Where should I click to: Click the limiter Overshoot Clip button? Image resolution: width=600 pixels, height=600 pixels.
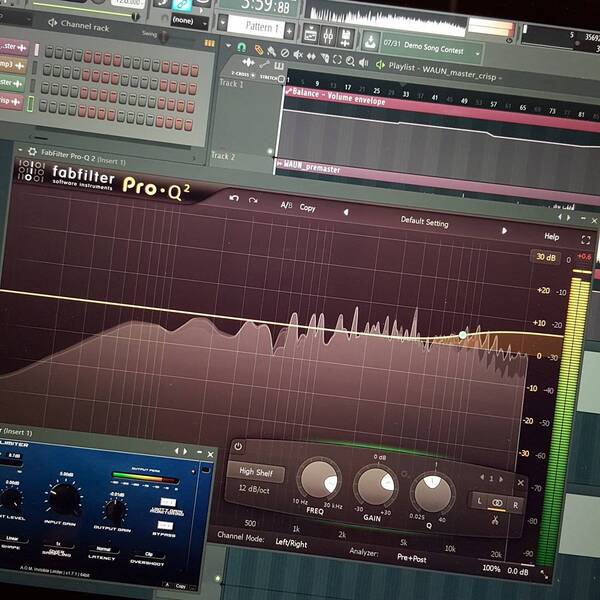[148, 555]
